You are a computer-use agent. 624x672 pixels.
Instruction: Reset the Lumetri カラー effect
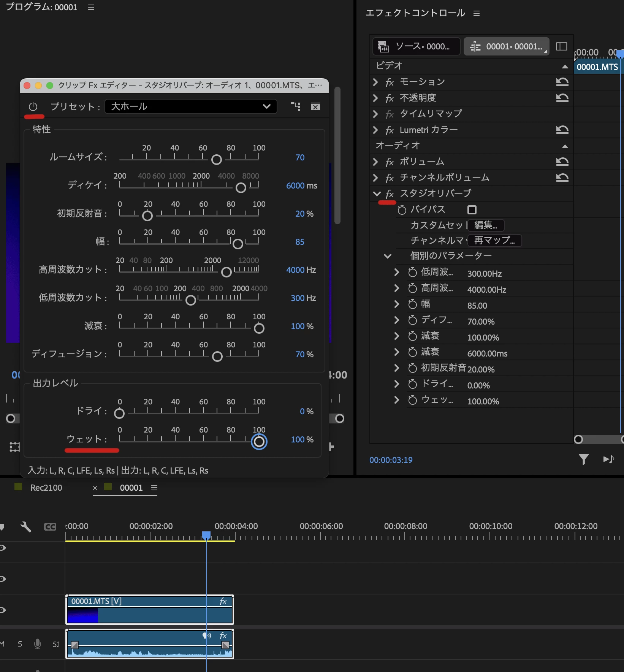coord(562,130)
